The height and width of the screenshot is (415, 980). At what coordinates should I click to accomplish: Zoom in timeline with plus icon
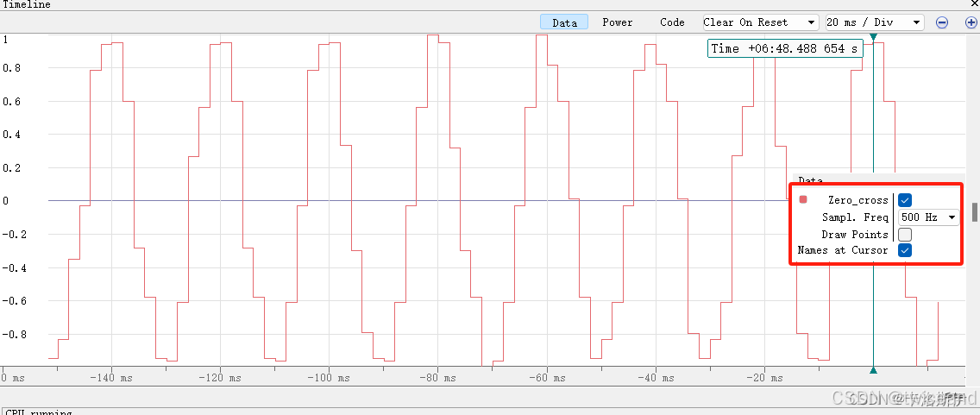pos(971,22)
